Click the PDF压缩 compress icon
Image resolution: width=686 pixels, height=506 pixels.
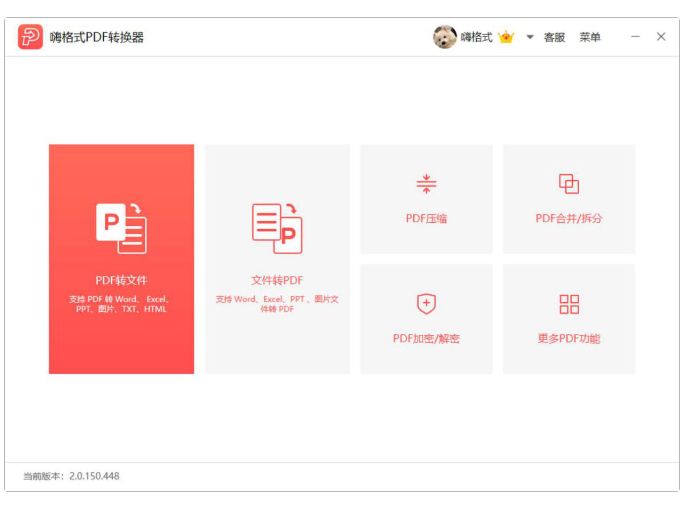click(426, 184)
